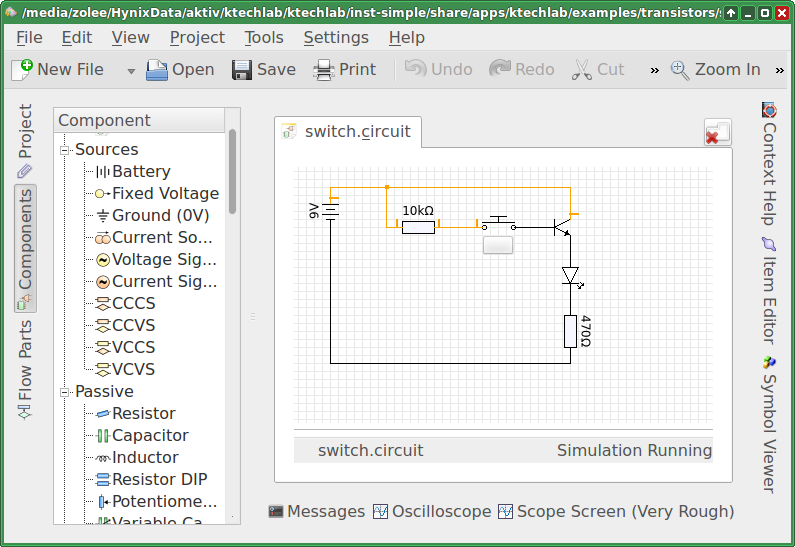Open the Oscilloscope bottom panel
The width and height of the screenshot is (795, 547).
(x=432, y=512)
